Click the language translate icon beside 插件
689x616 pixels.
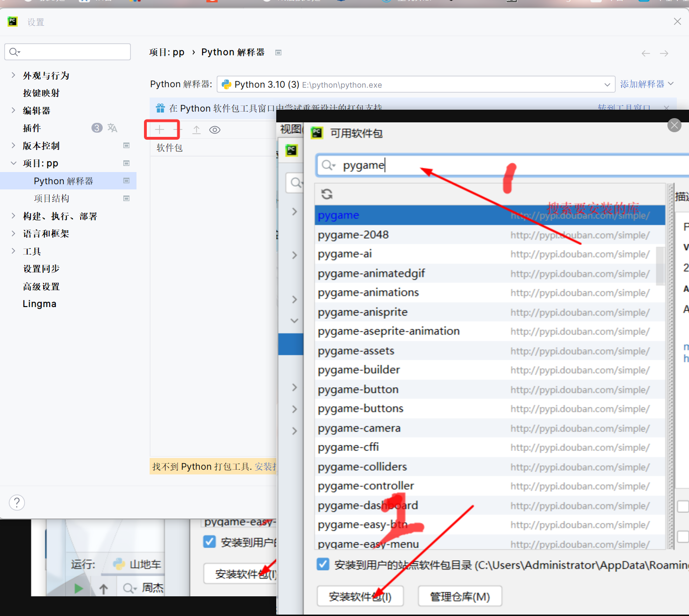113,128
